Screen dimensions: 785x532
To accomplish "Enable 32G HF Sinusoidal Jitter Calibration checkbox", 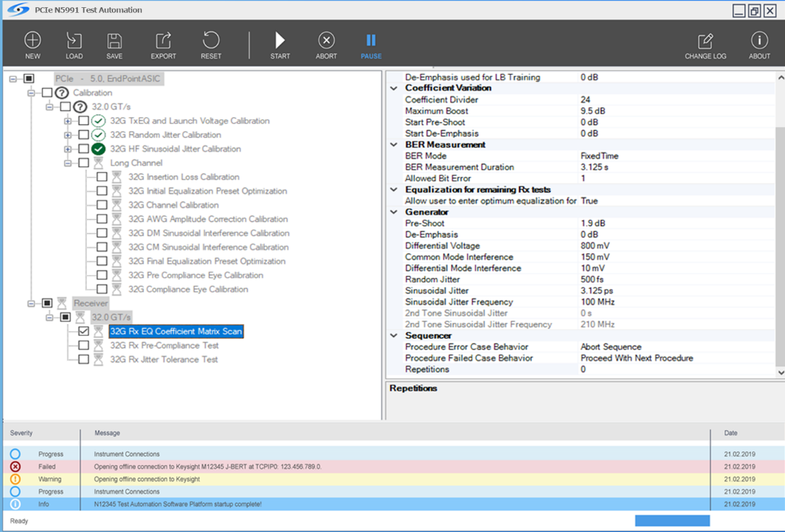I will (x=83, y=149).
